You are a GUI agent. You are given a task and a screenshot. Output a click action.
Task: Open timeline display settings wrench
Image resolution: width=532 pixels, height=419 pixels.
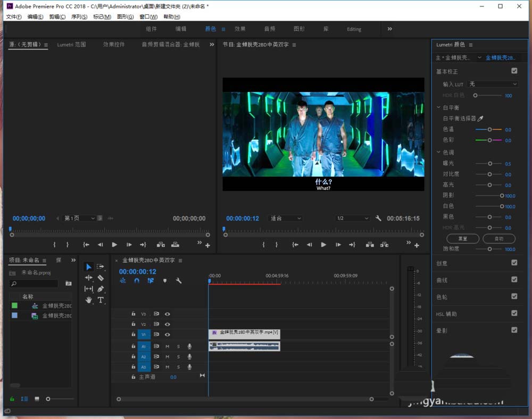click(179, 281)
